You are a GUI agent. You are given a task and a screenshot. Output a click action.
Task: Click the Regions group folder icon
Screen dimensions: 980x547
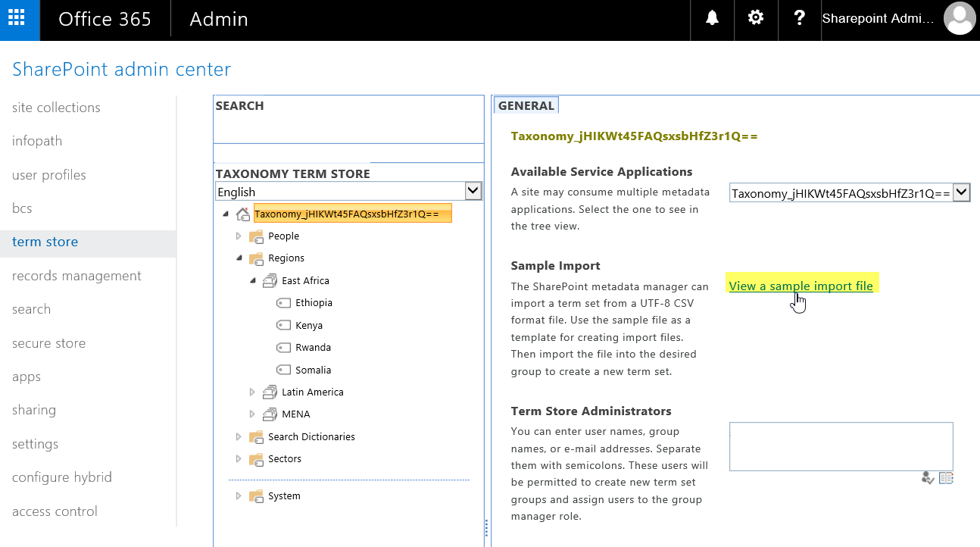click(256, 258)
